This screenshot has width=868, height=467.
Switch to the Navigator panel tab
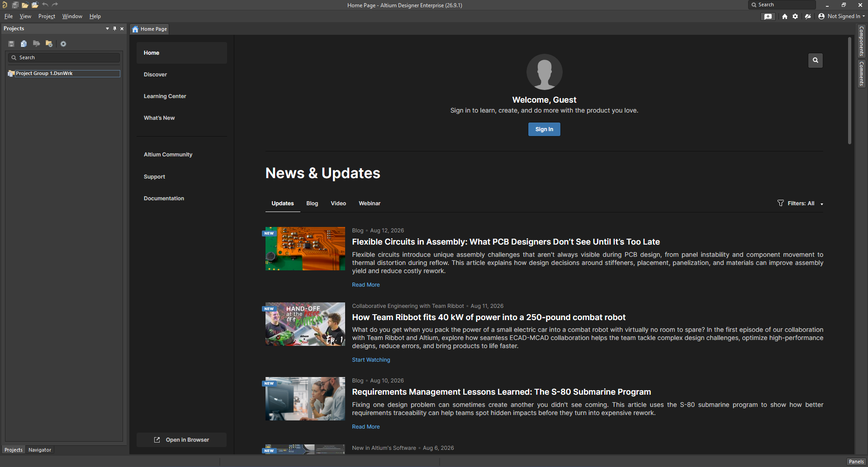pos(40,450)
